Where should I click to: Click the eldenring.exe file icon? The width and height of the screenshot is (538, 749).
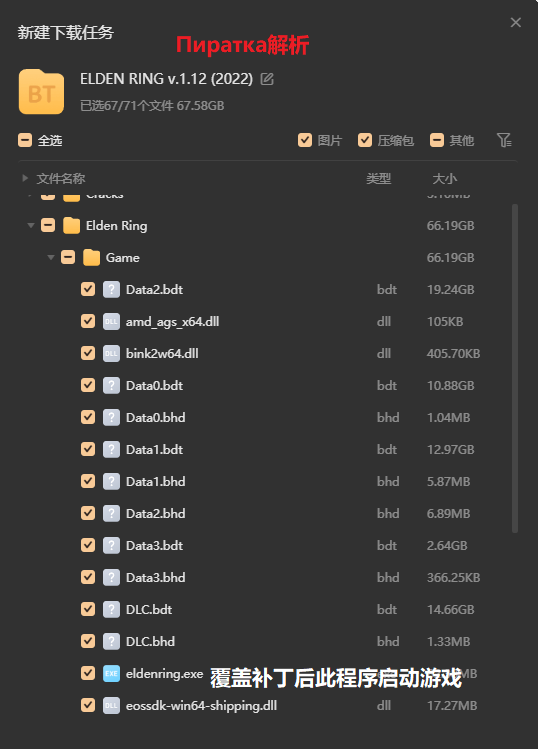click(111, 674)
